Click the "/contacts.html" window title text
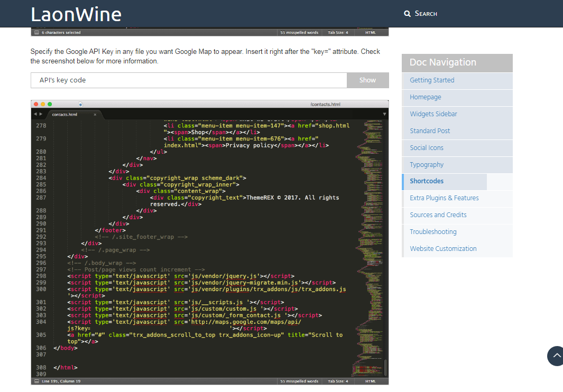The image size is (563, 392). pyautogui.click(x=325, y=105)
